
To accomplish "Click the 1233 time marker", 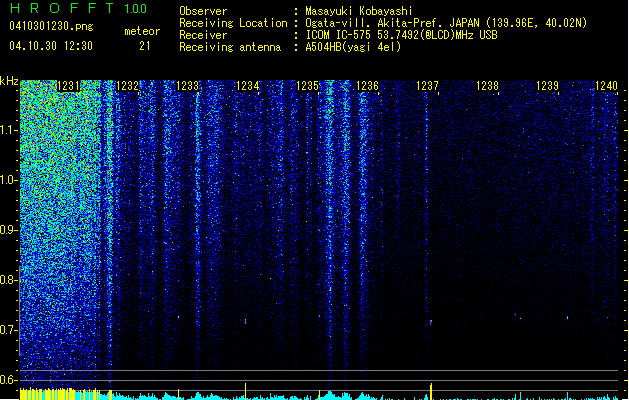I will point(187,86).
